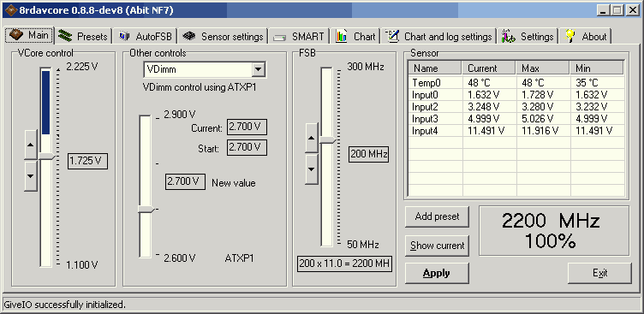
Task: Minimize the 8rdavcore window
Action: (603, 10)
